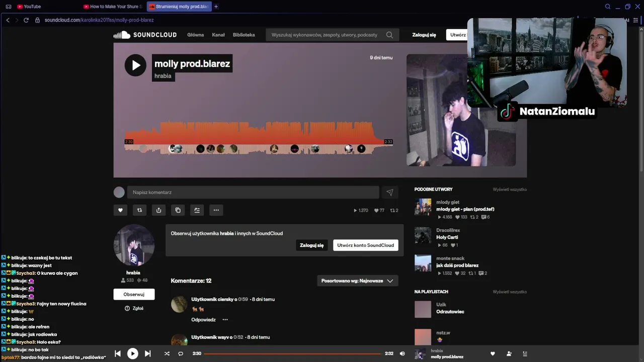Image resolution: width=644 pixels, height=362 pixels.
Task: Open the similar track młody giet - plan (prod.tef)
Action: pos(465,209)
